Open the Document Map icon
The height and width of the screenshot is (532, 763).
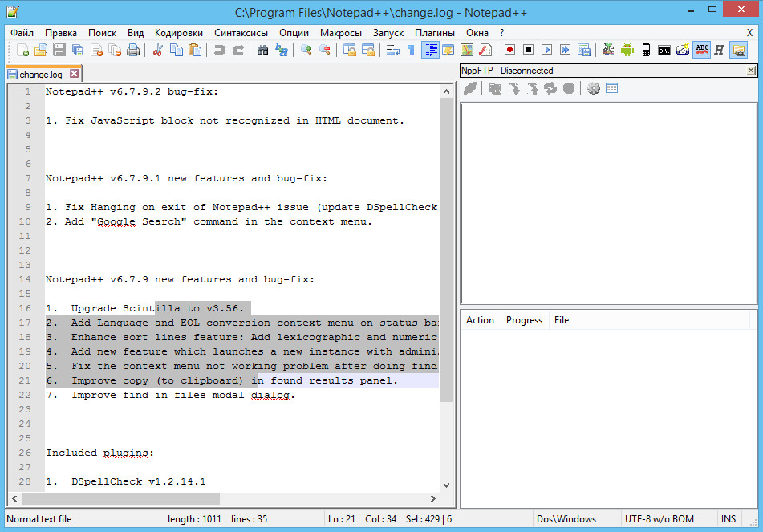(467, 50)
